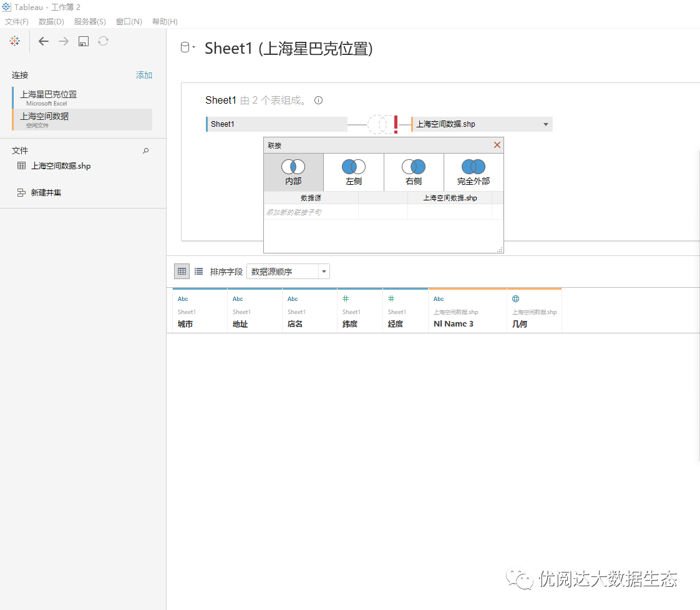Select the 几何 column header
This screenshot has width=700, height=610.
click(535, 310)
